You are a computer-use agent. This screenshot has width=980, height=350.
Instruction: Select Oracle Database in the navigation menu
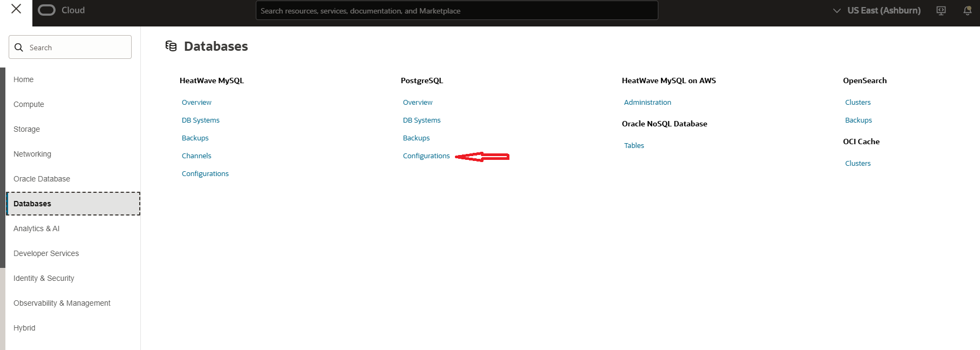pos(42,179)
